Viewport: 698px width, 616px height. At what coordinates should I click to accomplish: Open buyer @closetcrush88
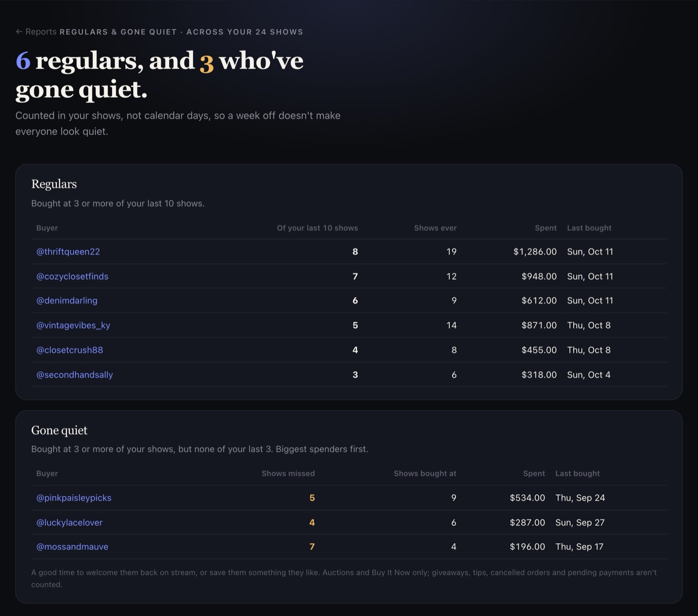[x=69, y=350]
